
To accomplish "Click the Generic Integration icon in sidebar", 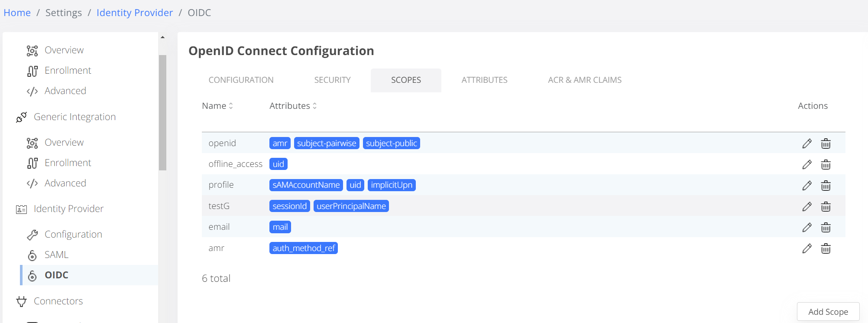I will (21, 117).
